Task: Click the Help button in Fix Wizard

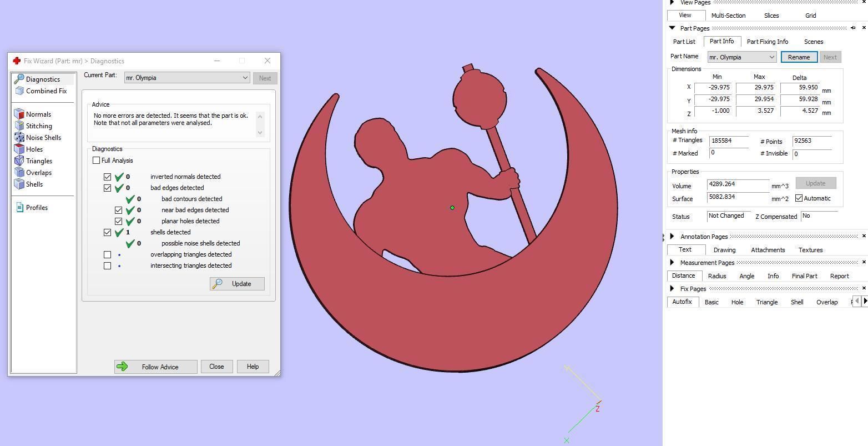Action: click(253, 367)
